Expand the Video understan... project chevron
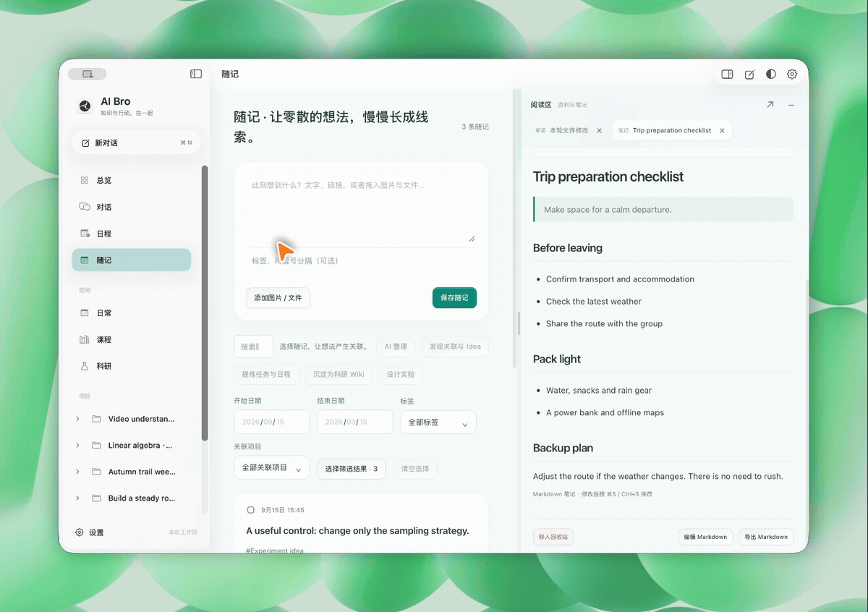The image size is (868, 612). click(77, 419)
